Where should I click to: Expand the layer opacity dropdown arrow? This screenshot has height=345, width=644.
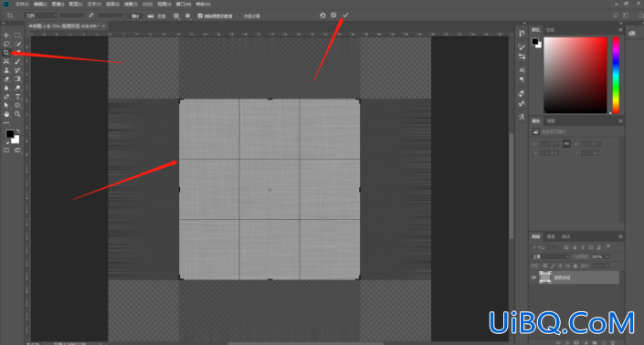pos(607,256)
